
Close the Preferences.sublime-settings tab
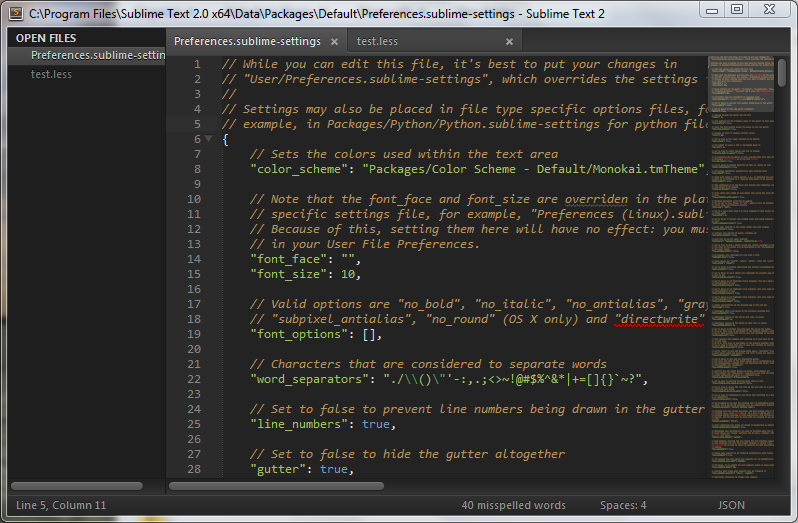(x=334, y=42)
